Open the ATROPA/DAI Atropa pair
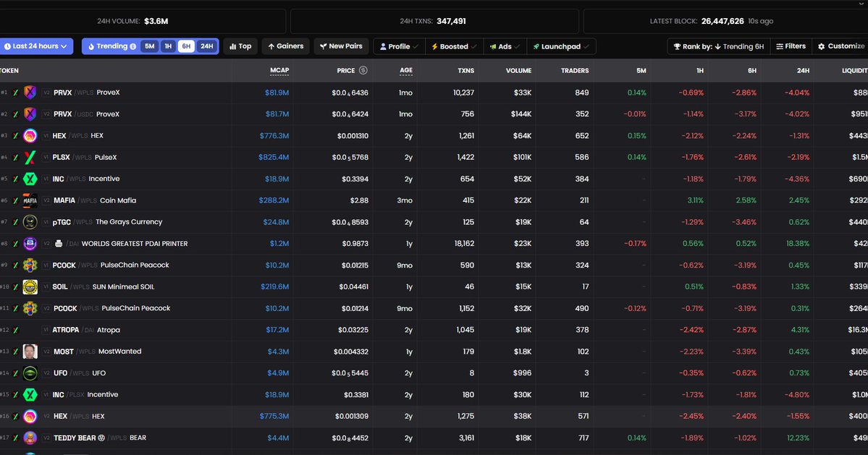This screenshot has height=455, width=868. pyautogui.click(x=86, y=330)
